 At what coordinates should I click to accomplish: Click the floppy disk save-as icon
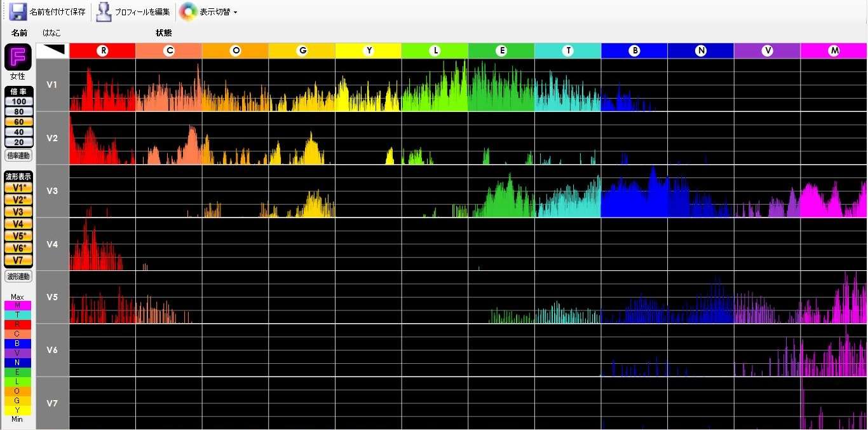click(x=18, y=11)
